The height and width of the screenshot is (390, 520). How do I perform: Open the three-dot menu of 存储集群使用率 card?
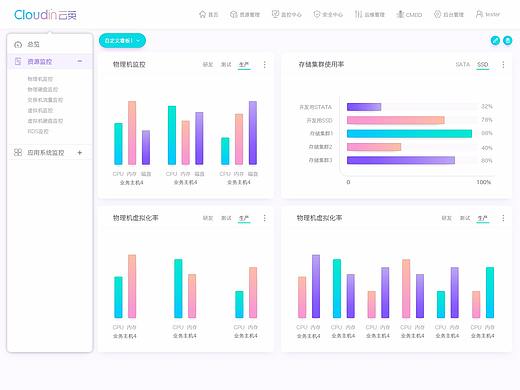tap(503, 65)
